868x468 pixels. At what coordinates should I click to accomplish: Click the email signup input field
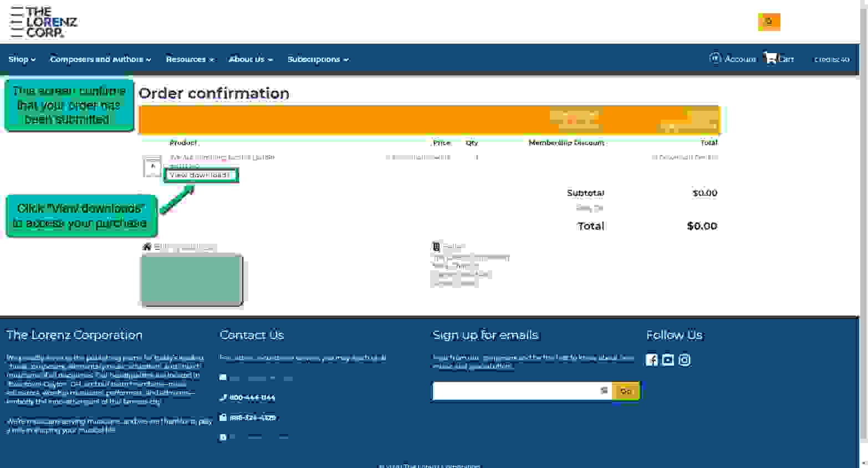point(522,391)
